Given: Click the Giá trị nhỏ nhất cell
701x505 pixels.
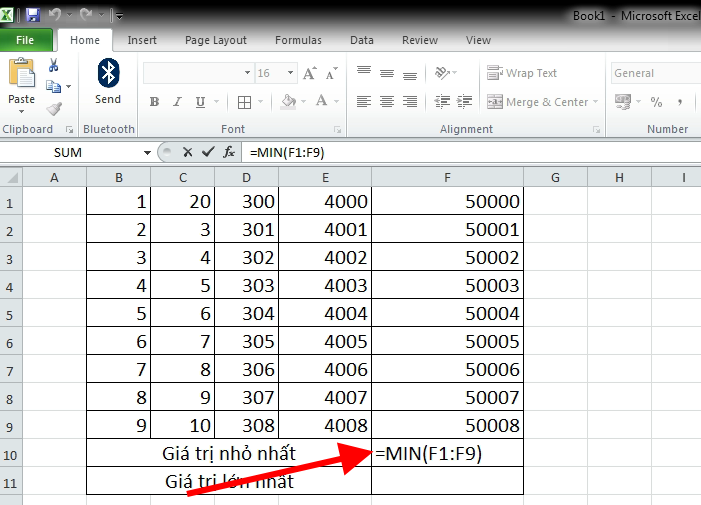Looking at the screenshot, I should point(229,453).
